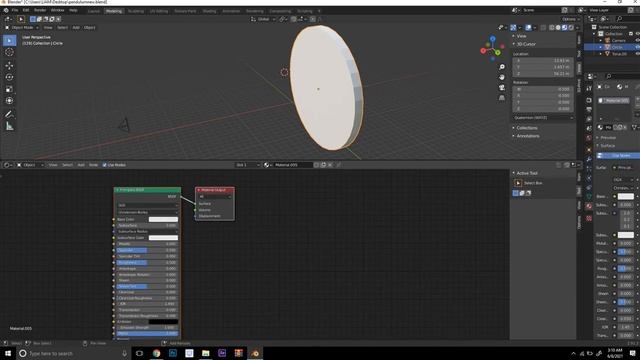Switch to the Modeling workspace tab
The image size is (640, 360).
click(x=114, y=11)
